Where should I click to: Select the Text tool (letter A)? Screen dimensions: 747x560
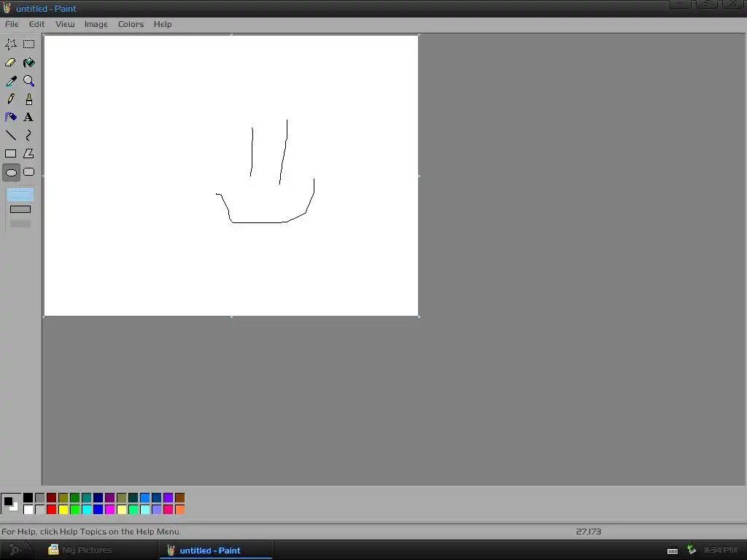28,117
